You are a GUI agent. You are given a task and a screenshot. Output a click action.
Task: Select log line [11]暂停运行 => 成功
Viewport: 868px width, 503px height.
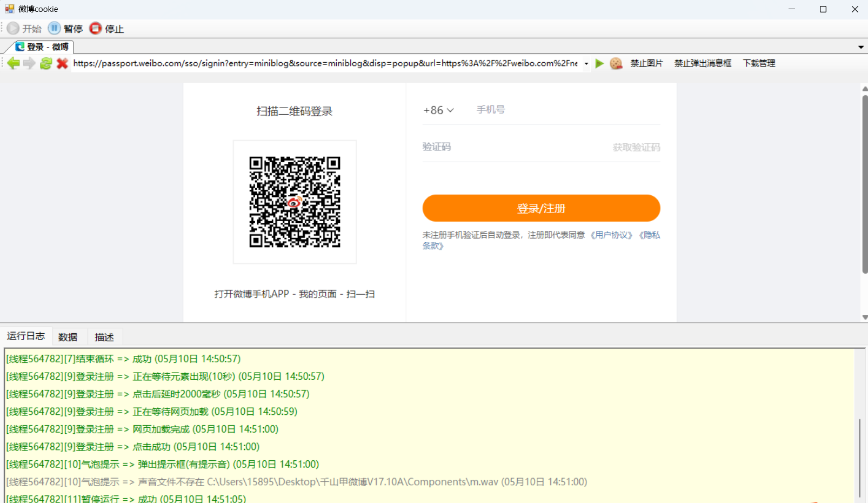(x=126, y=498)
